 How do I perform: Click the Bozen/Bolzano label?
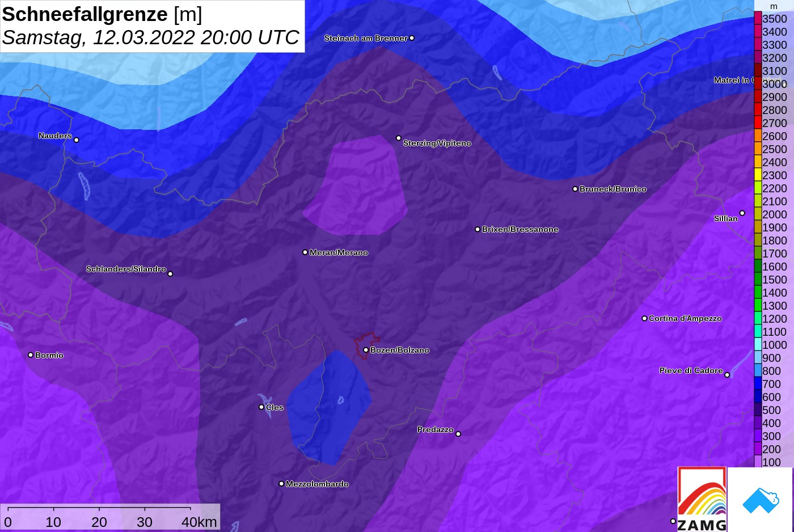coord(400,350)
